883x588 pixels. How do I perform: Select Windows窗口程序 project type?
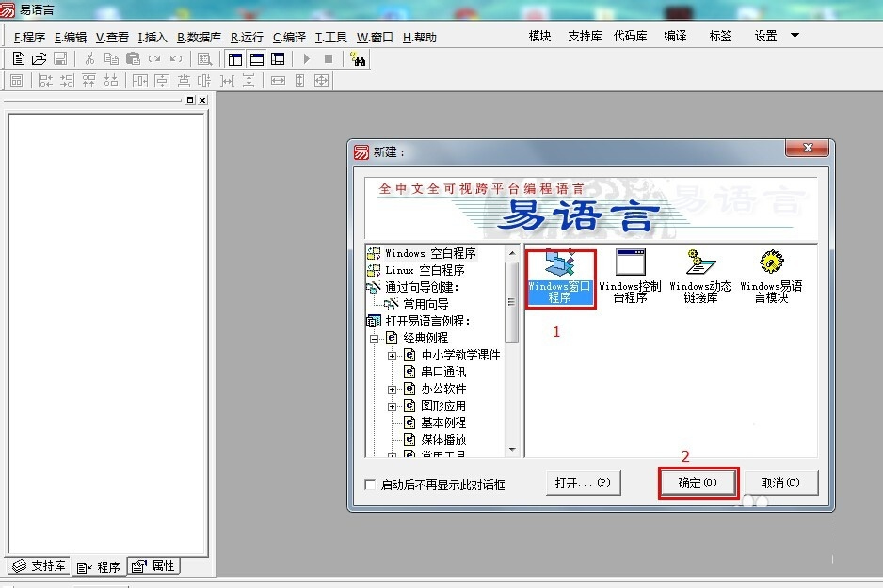click(x=560, y=277)
